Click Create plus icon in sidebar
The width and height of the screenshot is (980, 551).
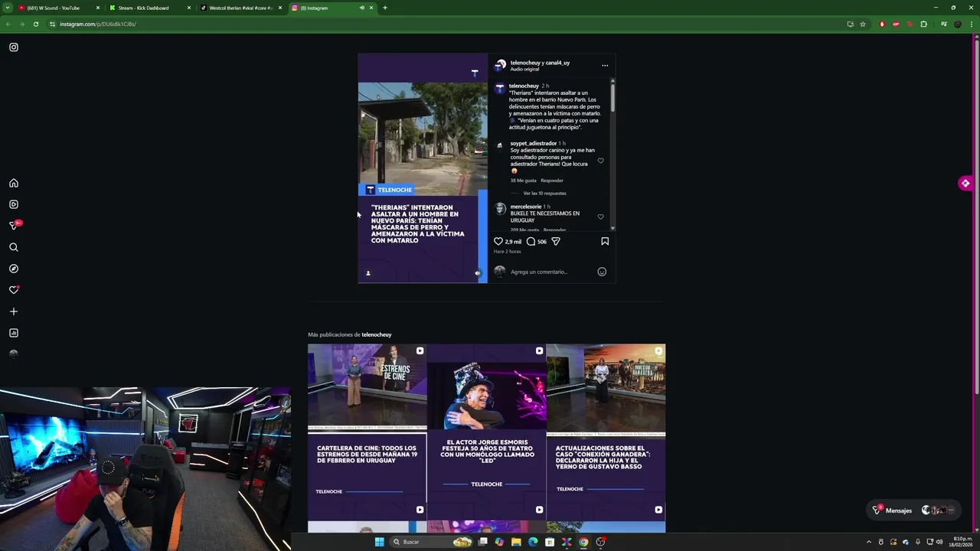(x=14, y=311)
